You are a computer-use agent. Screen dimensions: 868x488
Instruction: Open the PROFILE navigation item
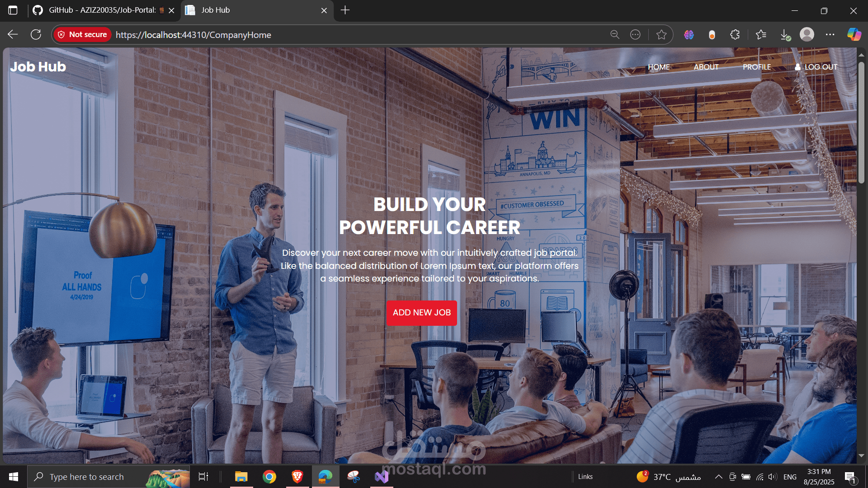757,67
